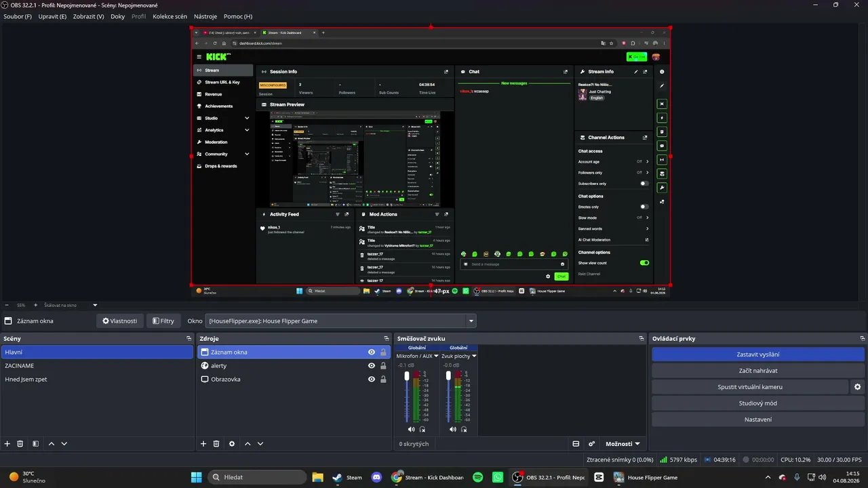This screenshot has width=868, height=488.
Task: Open Filtry for the selected source
Action: [x=163, y=321]
